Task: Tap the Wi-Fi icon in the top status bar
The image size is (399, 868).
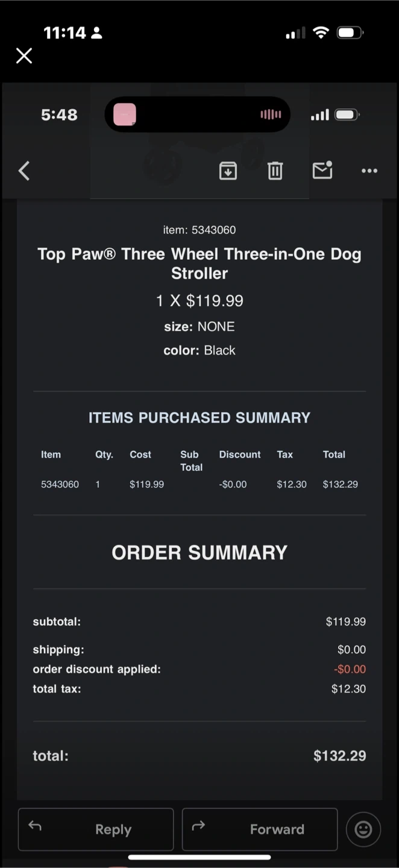Action: click(x=321, y=33)
